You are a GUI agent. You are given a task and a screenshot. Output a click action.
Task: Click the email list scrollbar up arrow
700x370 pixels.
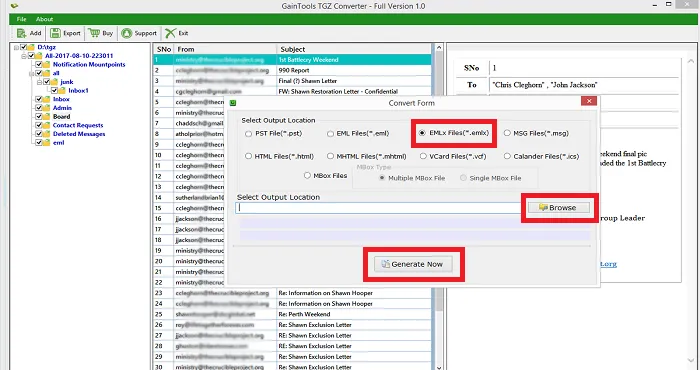click(x=439, y=47)
